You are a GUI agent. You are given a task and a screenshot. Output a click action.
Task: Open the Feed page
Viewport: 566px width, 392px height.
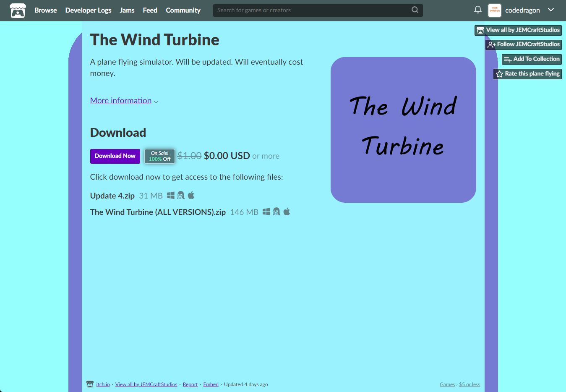[x=150, y=10]
